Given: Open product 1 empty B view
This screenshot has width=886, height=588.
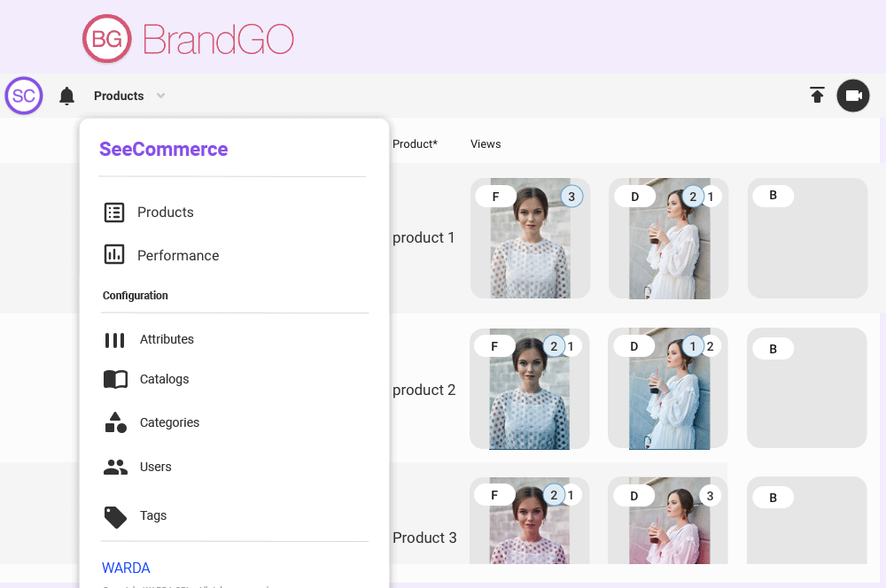Looking at the screenshot, I should tap(807, 238).
